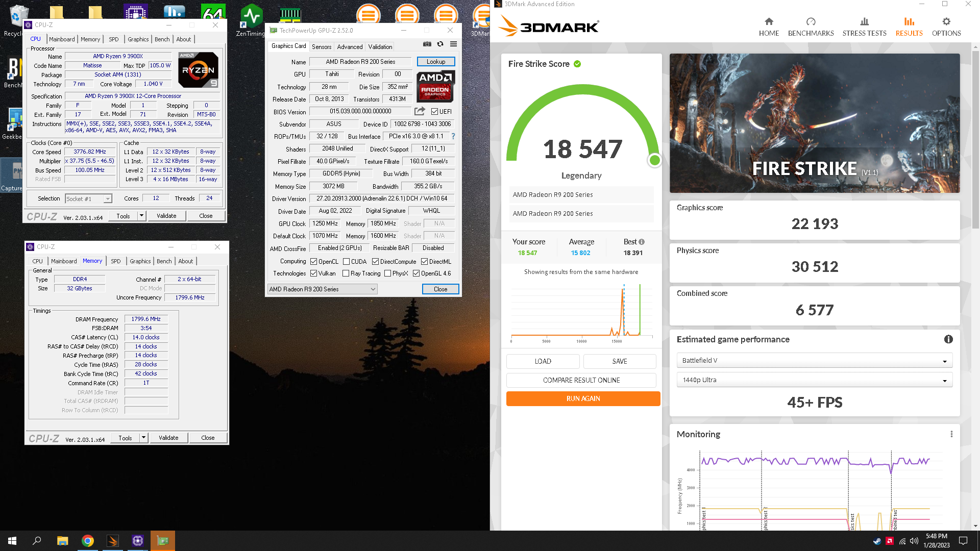Open the network icon in system tray
Image resolution: width=980 pixels, height=551 pixels.
coord(902,541)
